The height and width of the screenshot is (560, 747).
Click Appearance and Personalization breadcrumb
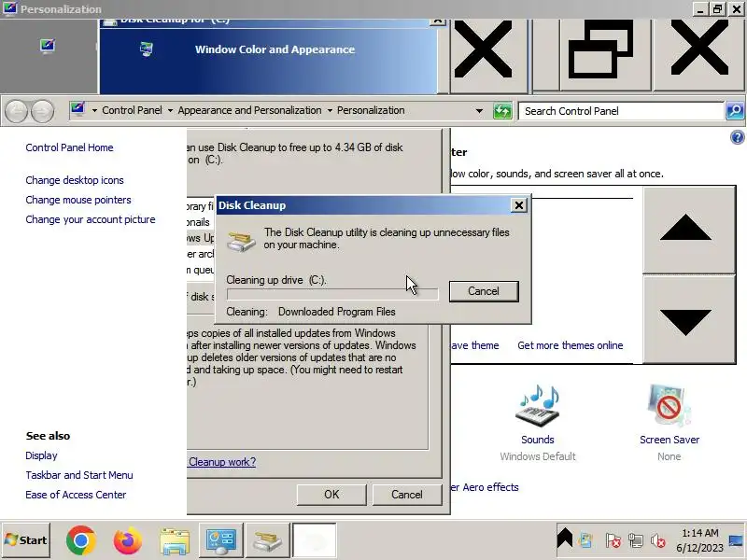[249, 110]
